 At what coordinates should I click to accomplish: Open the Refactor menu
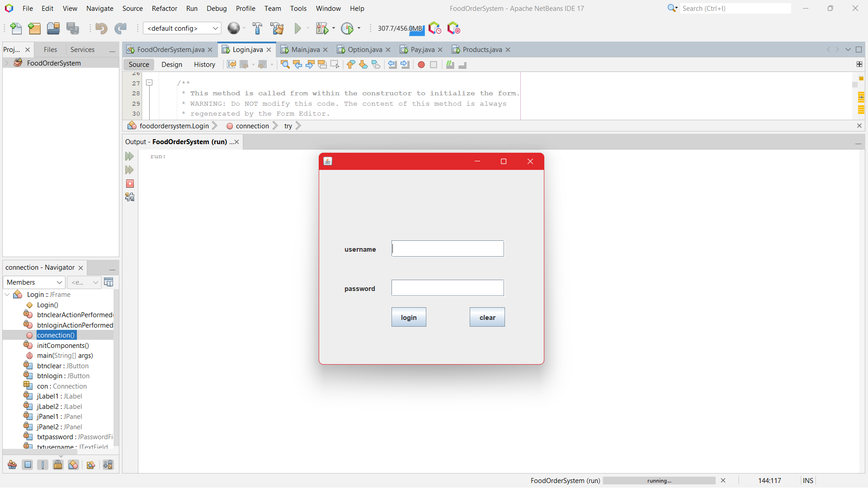[164, 8]
